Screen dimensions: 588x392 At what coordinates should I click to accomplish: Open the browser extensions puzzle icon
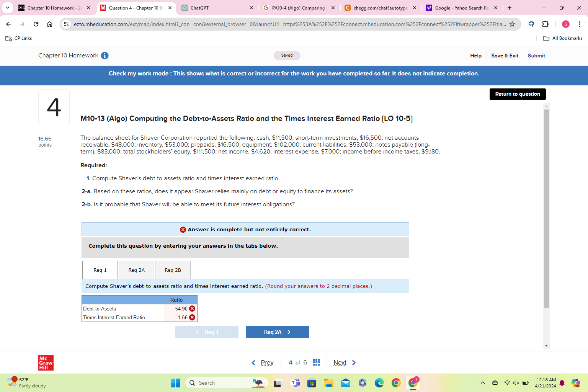coord(545,24)
